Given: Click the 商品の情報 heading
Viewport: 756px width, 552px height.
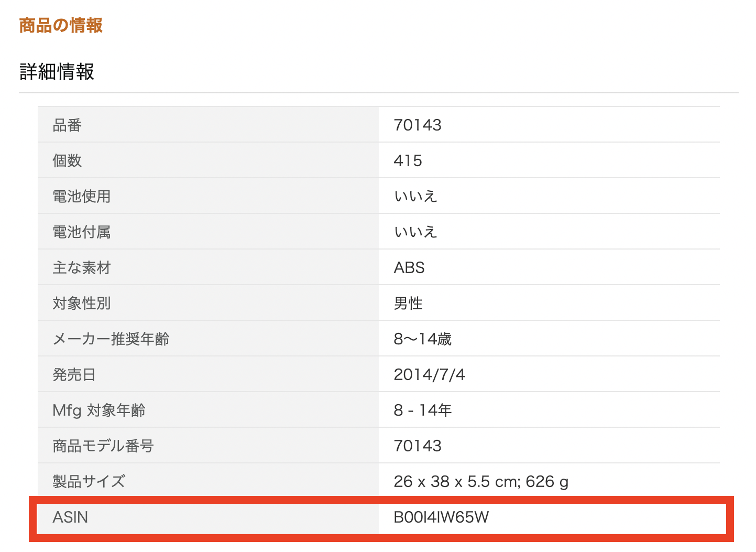Looking at the screenshot, I should pos(61,25).
